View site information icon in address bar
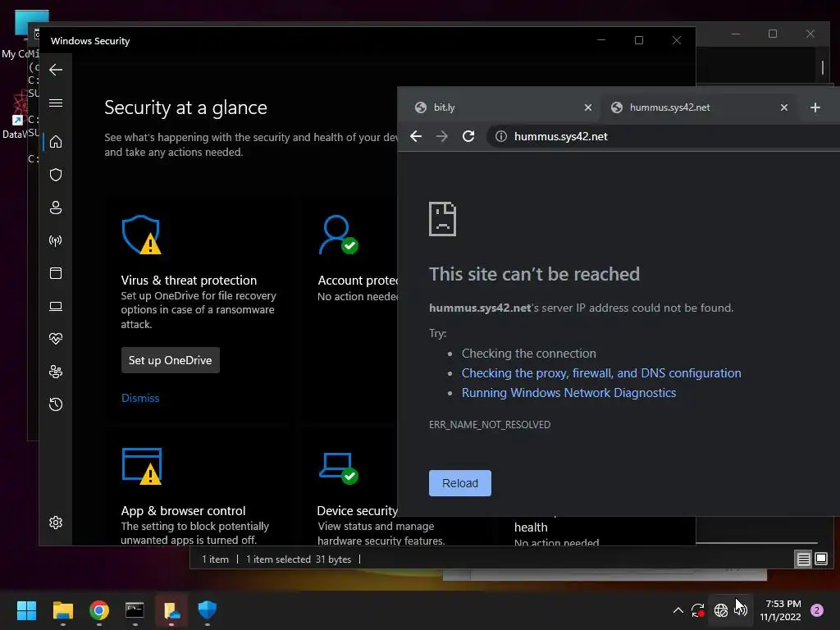Image resolution: width=840 pixels, height=630 pixels. (x=501, y=137)
